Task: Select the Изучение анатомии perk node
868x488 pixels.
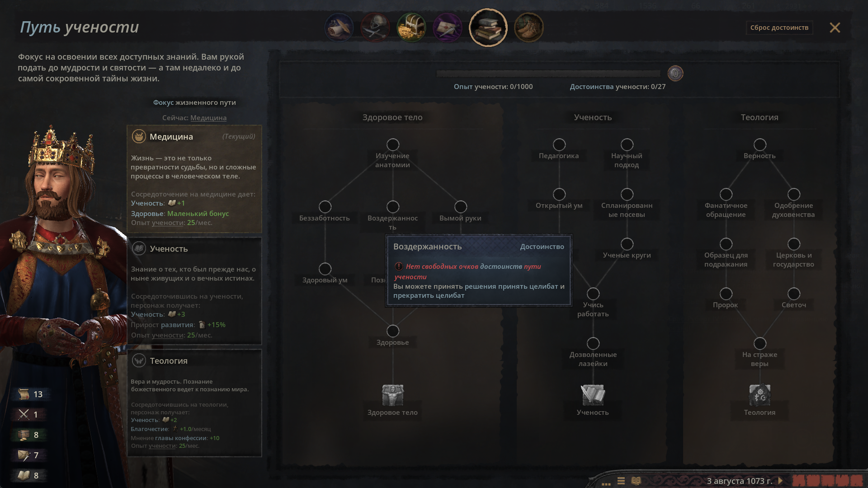Action: [x=393, y=145]
